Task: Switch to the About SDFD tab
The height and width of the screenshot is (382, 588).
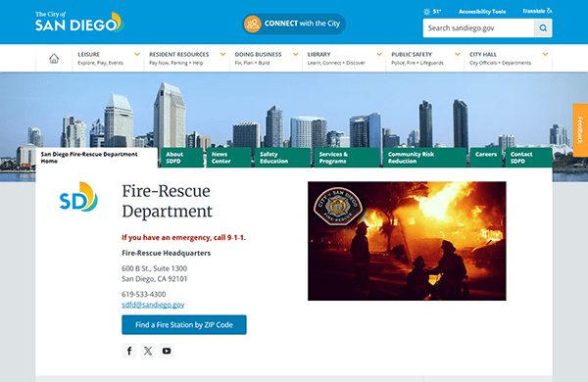Action: tap(182, 158)
